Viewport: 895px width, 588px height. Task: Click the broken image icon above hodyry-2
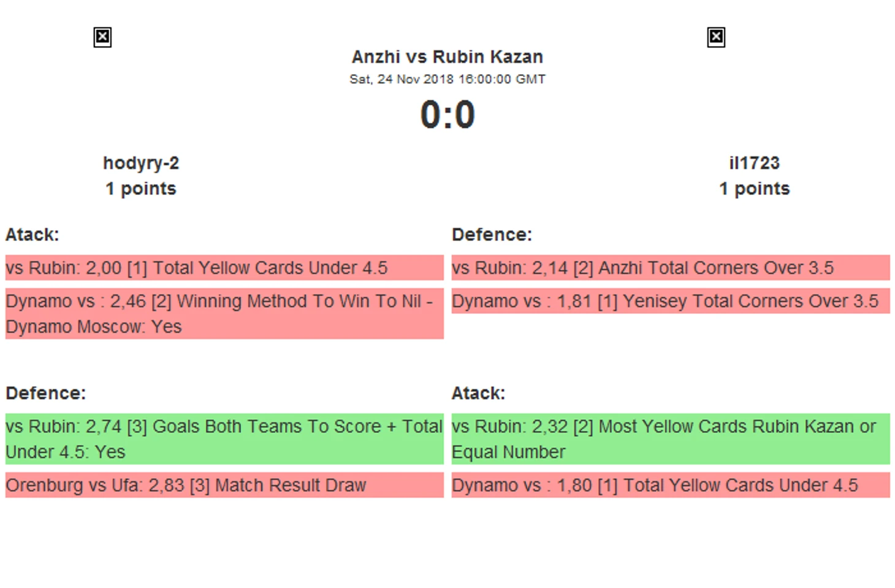(102, 37)
